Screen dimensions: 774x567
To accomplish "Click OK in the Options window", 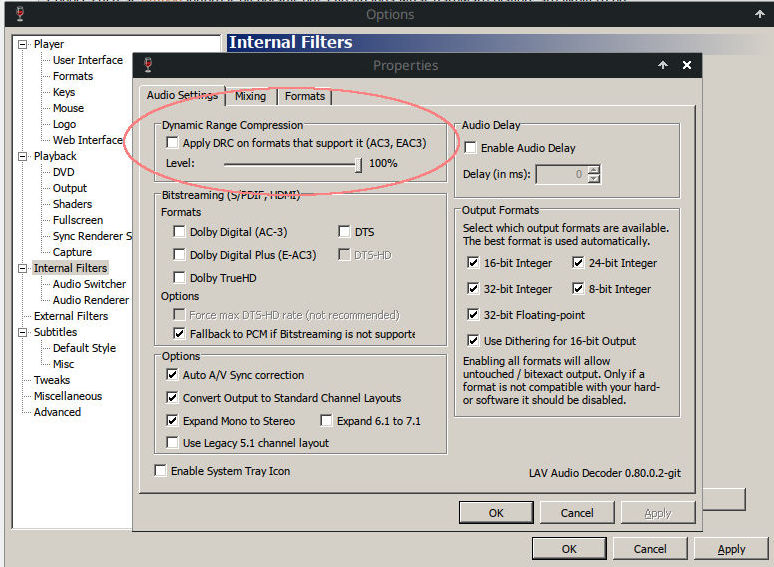I will coord(569,549).
